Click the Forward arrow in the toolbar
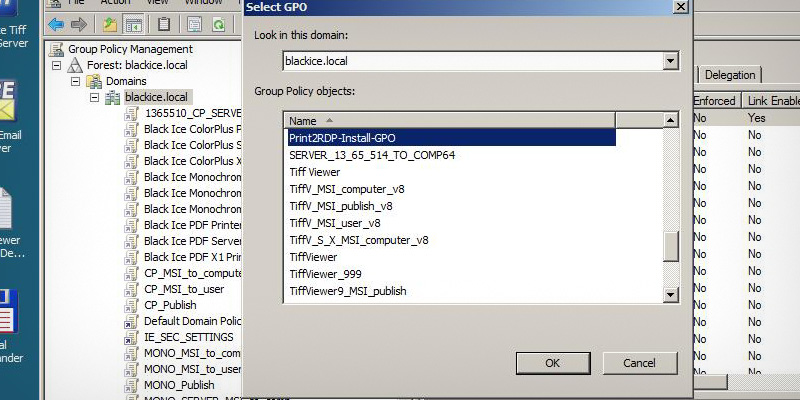This screenshot has height=400, width=800. click(x=77, y=24)
